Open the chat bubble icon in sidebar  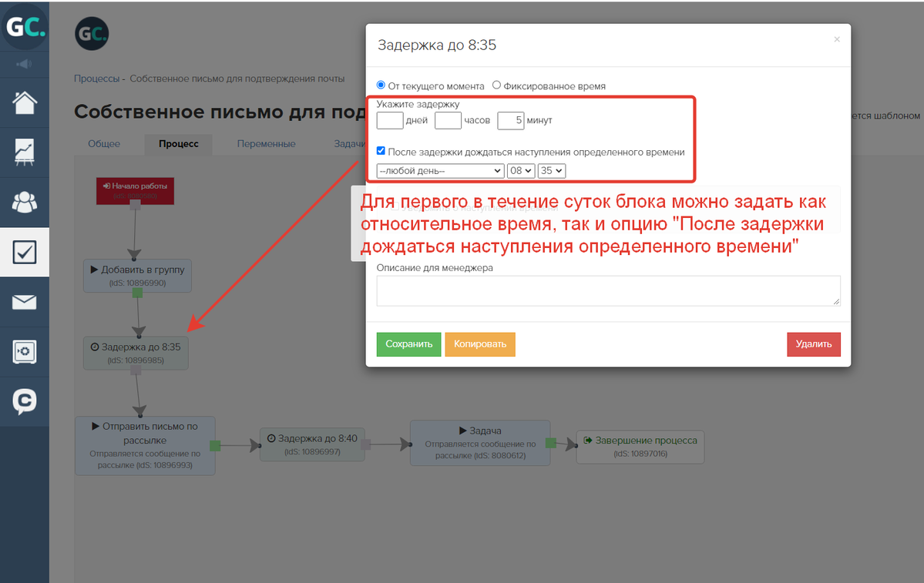click(x=25, y=401)
